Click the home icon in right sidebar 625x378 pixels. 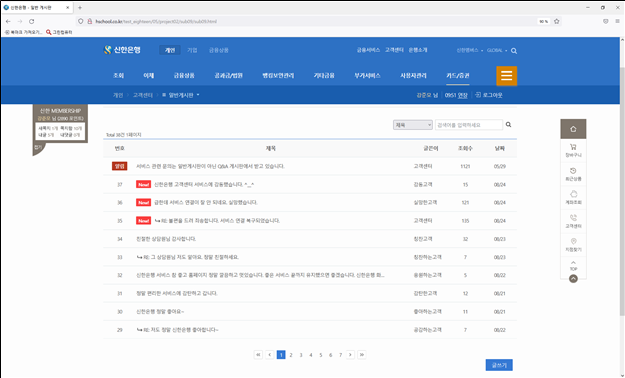573,129
